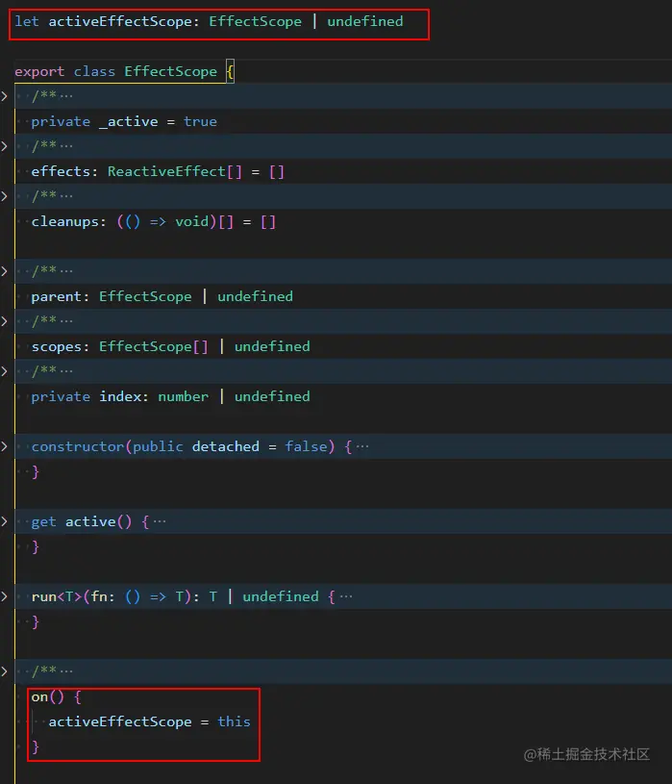Unfold the get active() accessor

tap(5, 521)
